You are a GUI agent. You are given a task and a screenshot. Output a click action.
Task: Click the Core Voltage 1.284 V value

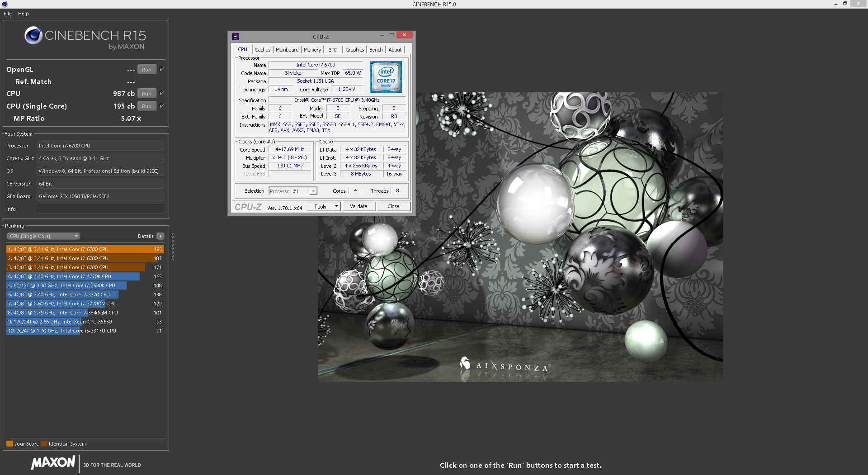(347, 89)
